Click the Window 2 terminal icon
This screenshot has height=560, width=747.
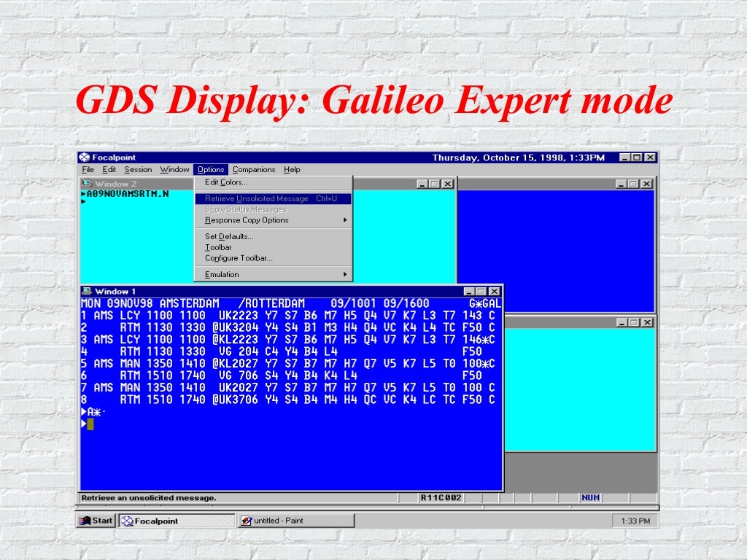[86, 184]
